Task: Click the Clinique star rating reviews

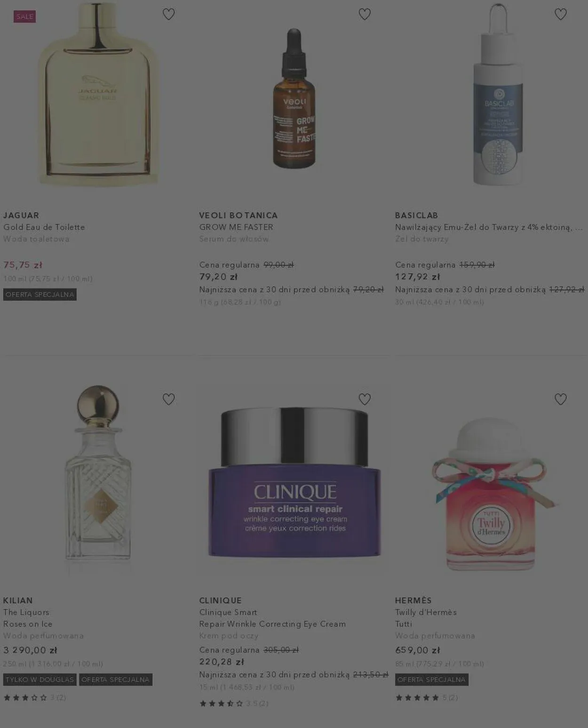Action: point(234,704)
